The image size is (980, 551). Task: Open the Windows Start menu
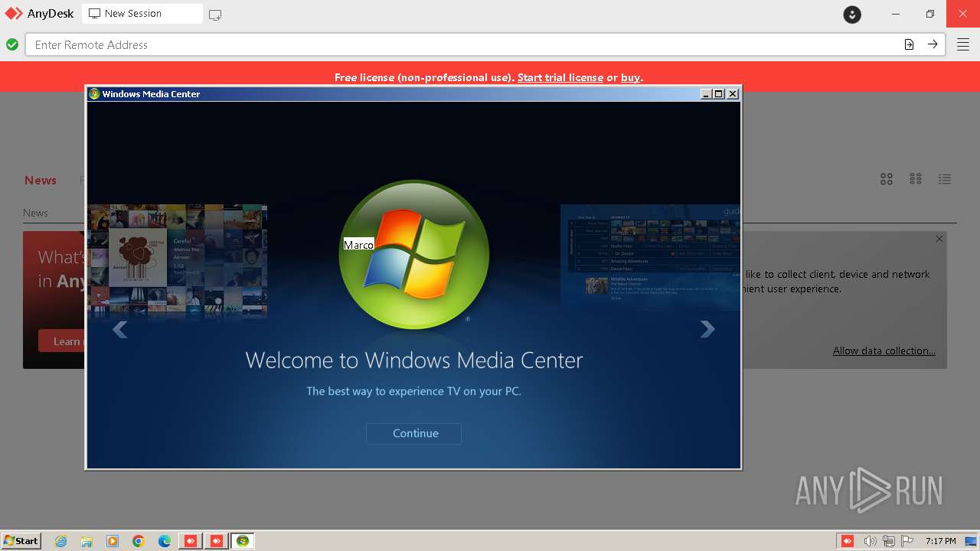21,541
